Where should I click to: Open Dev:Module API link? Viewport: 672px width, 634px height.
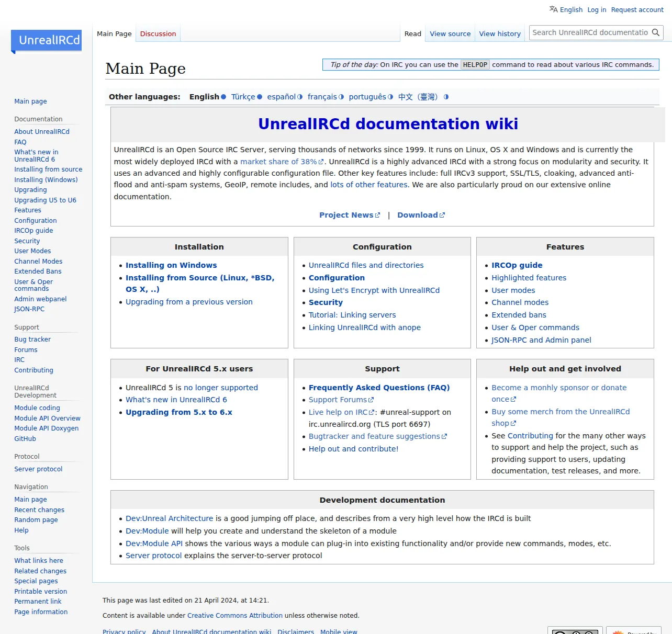point(154,544)
